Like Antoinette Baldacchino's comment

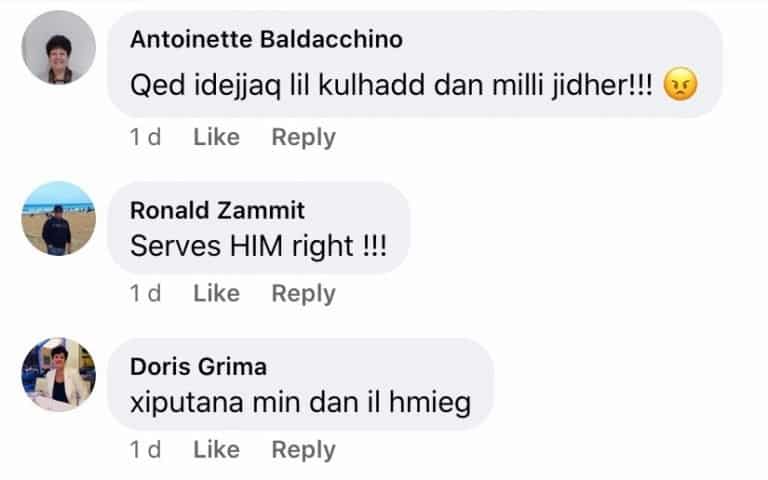click(216, 137)
